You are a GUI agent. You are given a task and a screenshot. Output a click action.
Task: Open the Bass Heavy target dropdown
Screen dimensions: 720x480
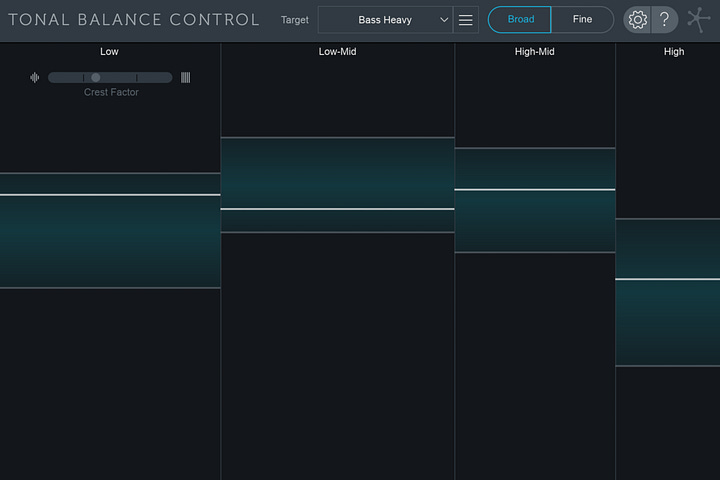pyautogui.click(x=385, y=20)
